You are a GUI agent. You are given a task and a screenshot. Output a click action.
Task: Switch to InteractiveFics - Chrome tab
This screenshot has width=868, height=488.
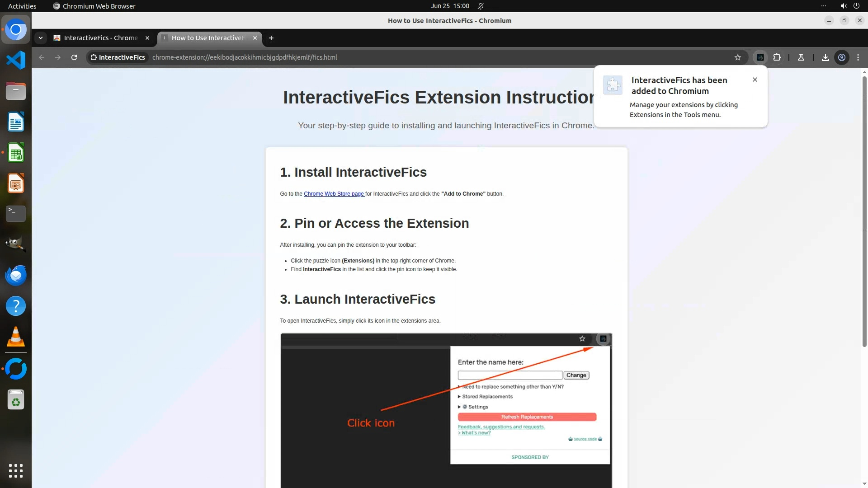coord(100,38)
